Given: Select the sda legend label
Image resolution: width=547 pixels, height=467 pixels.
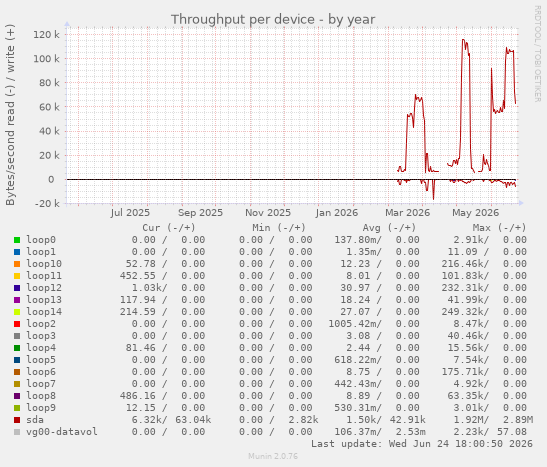Looking at the screenshot, I should (x=35, y=420).
